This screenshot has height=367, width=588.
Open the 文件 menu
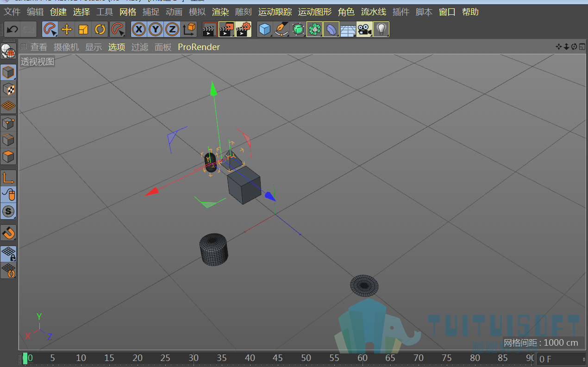click(12, 12)
